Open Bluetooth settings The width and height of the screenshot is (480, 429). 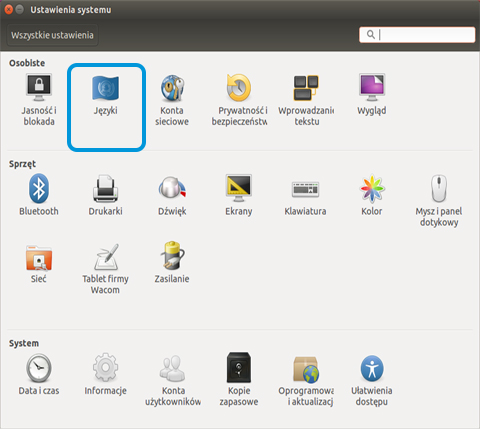pyautogui.click(x=39, y=195)
